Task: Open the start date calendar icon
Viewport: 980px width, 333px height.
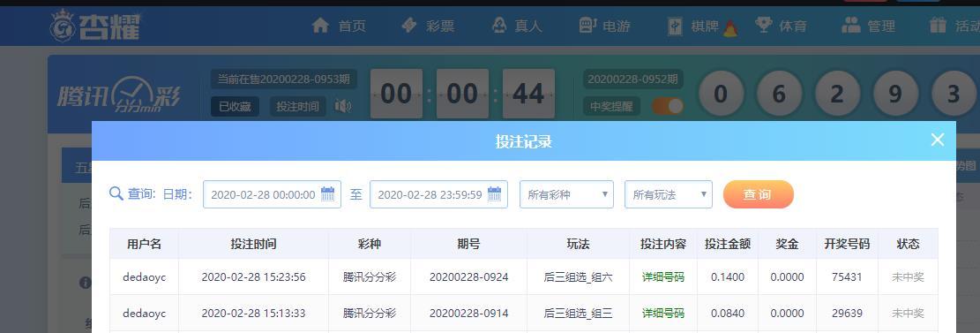Action: click(x=328, y=194)
